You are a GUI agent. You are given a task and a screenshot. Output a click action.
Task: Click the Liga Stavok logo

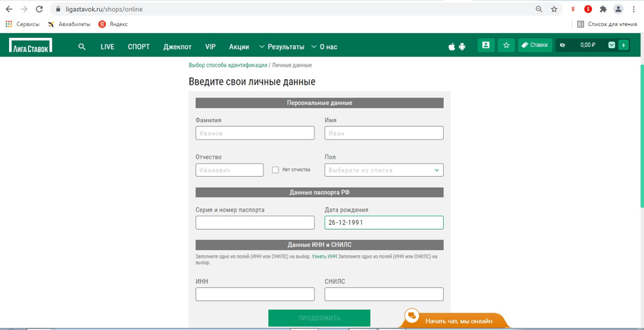[x=30, y=46]
